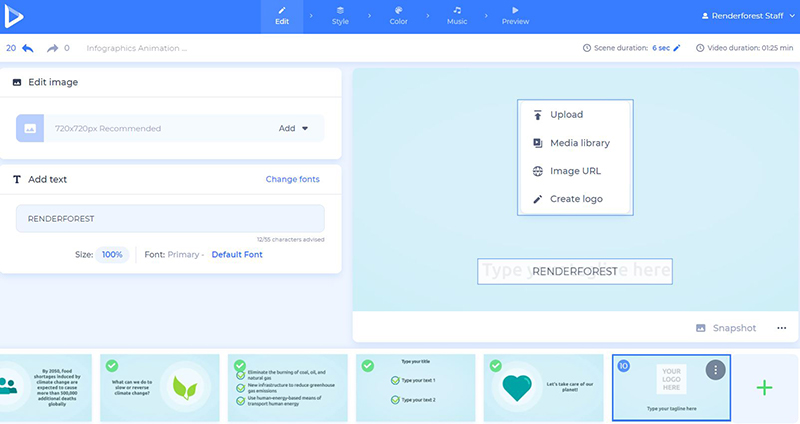Open the Preview step

(515, 16)
